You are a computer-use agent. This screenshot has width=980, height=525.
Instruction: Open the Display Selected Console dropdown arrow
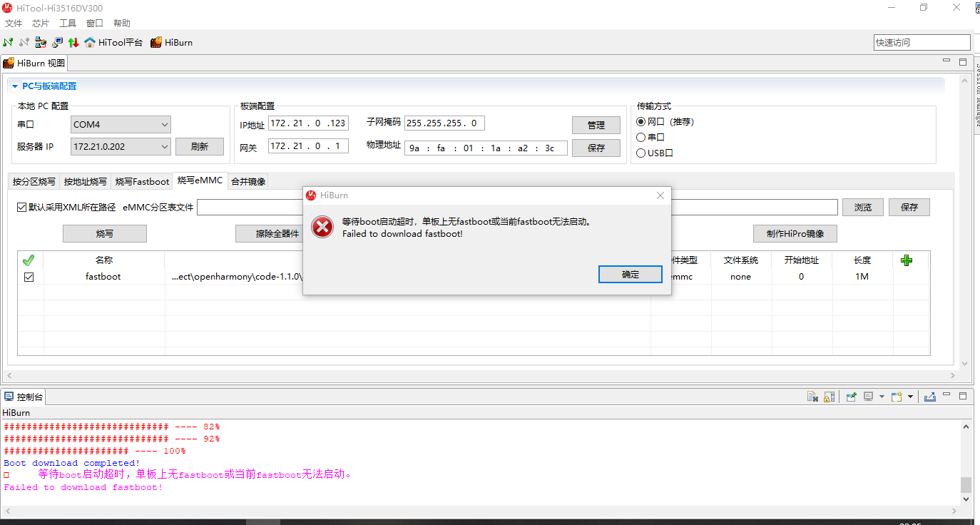coord(882,397)
